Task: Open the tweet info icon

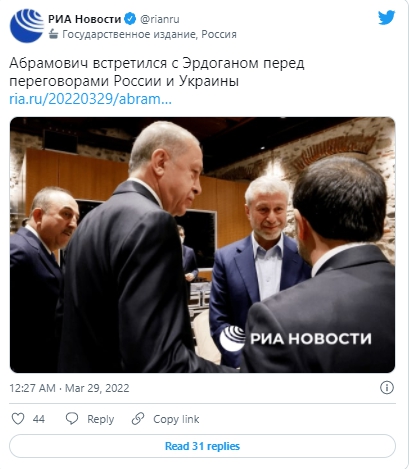Action: [x=387, y=388]
